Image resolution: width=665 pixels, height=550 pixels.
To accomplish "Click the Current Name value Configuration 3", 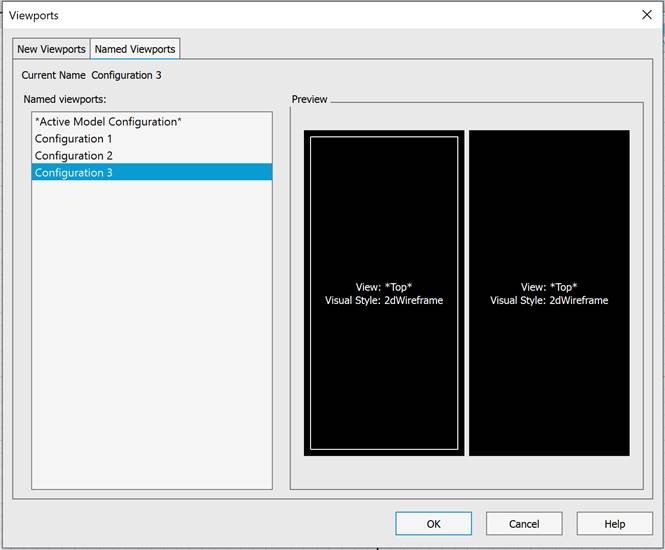I will click(x=126, y=75).
